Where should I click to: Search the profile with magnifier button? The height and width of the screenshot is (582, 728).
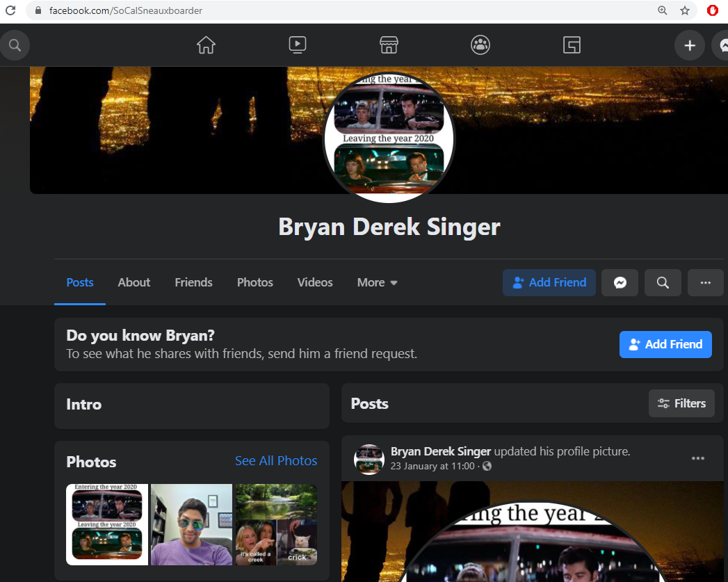[x=663, y=282]
